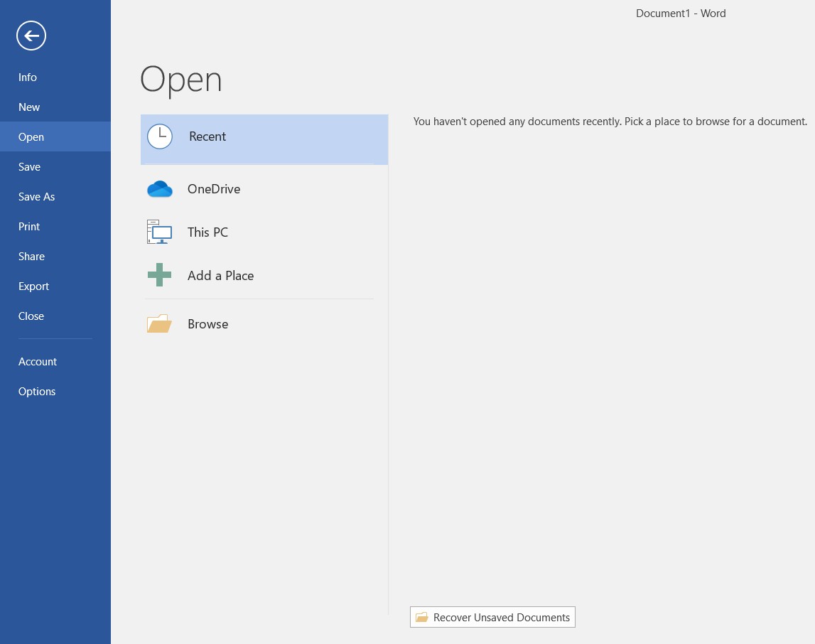Open the OneDrive cloud icon
815x644 pixels.
160,189
